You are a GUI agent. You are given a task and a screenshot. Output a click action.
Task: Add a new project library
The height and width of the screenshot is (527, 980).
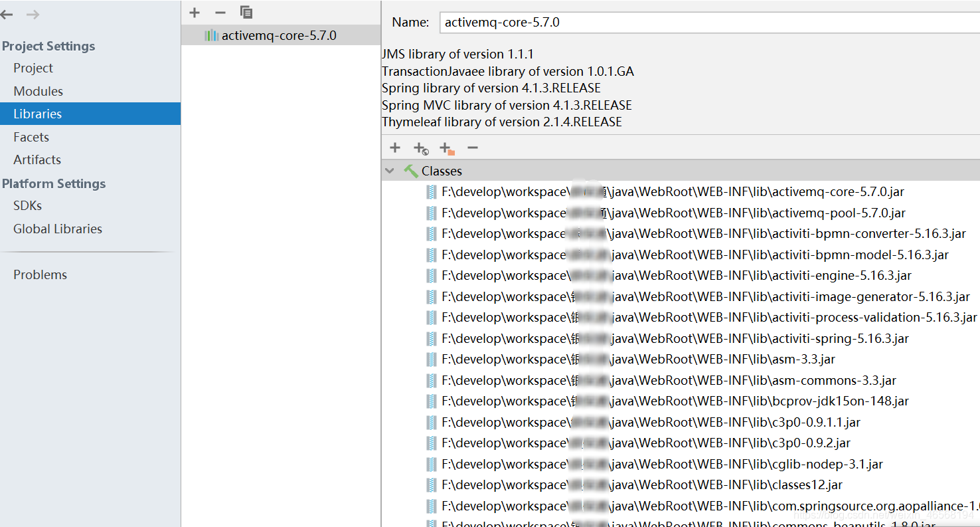[x=195, y=13]
